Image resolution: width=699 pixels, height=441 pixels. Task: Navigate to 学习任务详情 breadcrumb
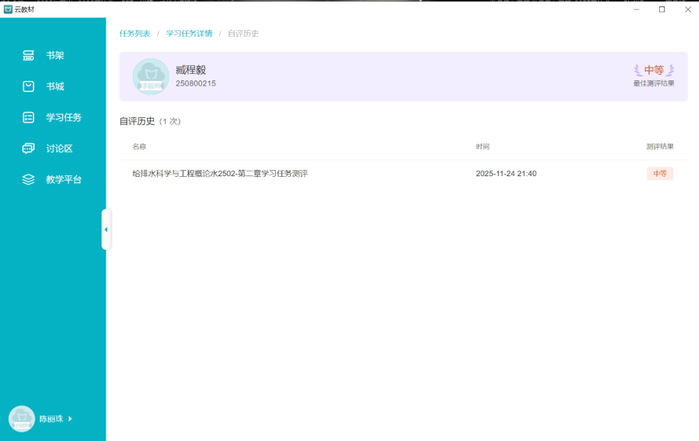point(188,33)
